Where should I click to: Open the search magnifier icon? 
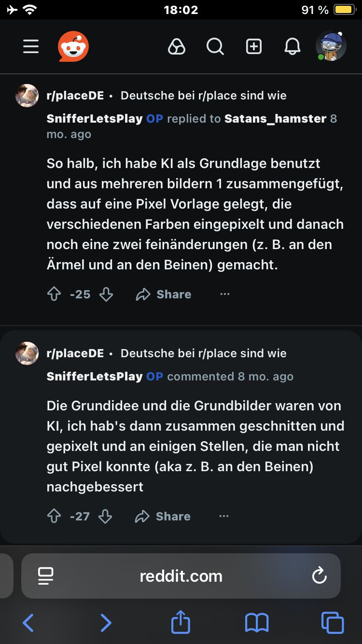coord(215,47)
